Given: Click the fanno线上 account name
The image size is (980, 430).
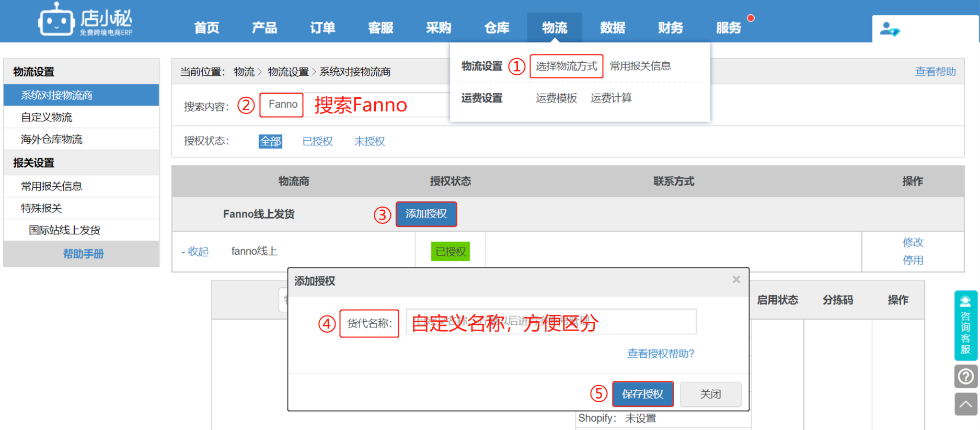Looking at the screenshot, I should (255, 252).
